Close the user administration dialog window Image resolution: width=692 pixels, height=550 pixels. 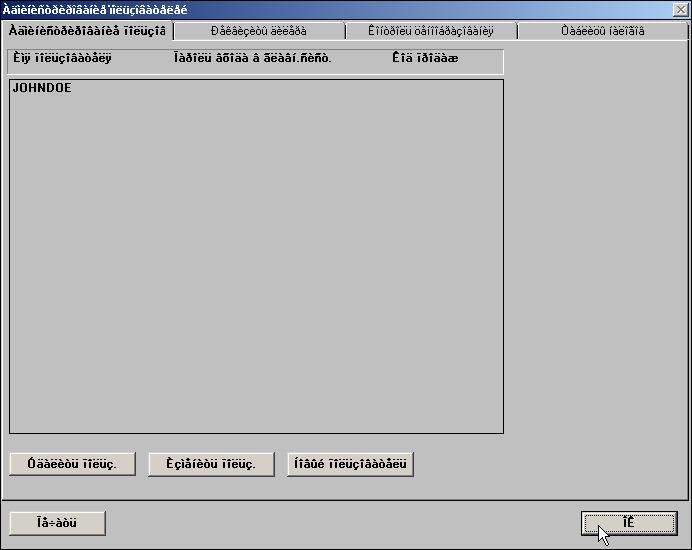(x=680, y=9)
